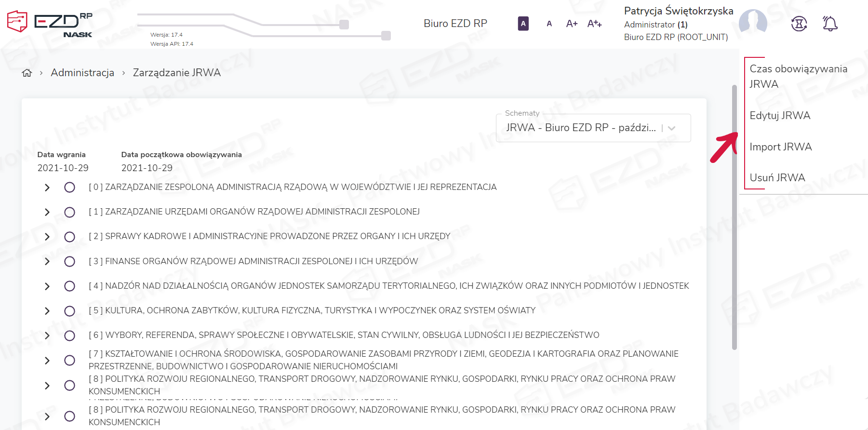This screenshot has width=868, height=430.
Task: Expand category [1] ZARZĄDZANIE URZĘDAMI
Action: (x=47, y=212)
